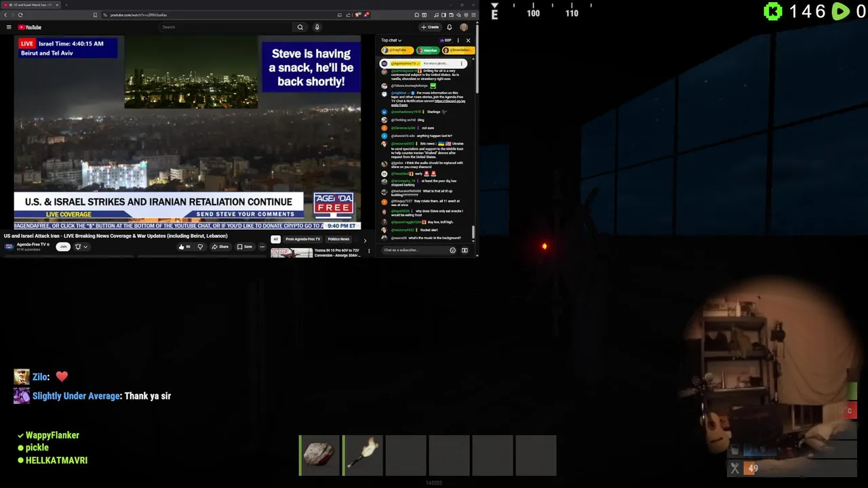This screenshot has width=868, height=488.
Task: Select the All filter chip
Action: (x=275, y=239)
